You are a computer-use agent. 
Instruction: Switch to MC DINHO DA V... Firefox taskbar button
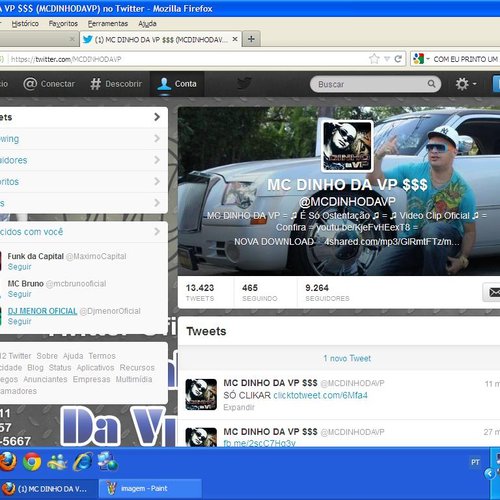pyautogui.click(x=49, y=489)
